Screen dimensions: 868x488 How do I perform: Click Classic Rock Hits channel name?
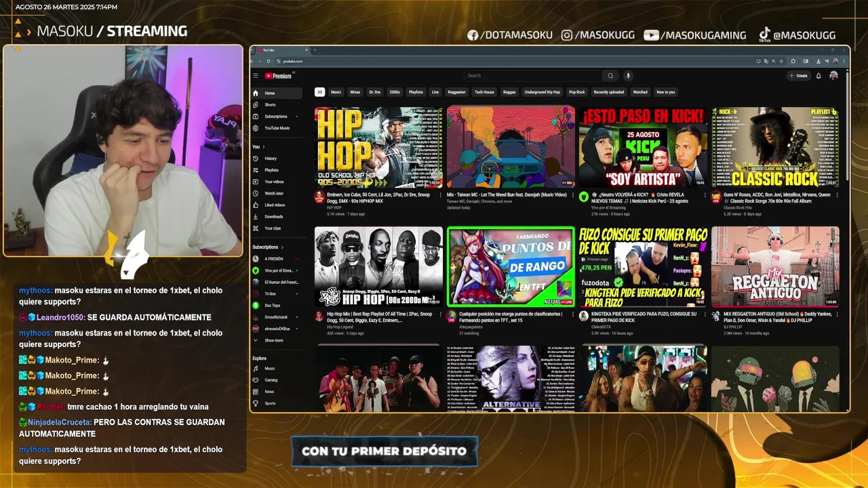[738, 207]
